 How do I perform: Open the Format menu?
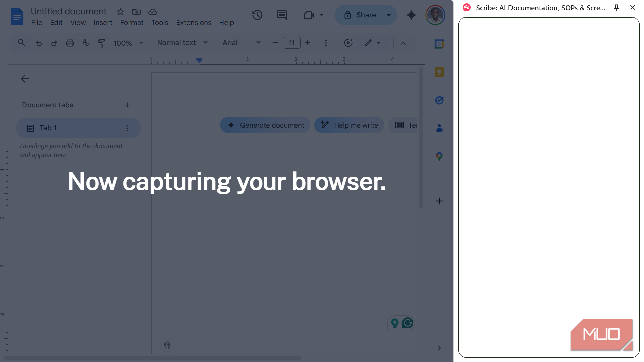pyautogui.click(x=132, y=23)
